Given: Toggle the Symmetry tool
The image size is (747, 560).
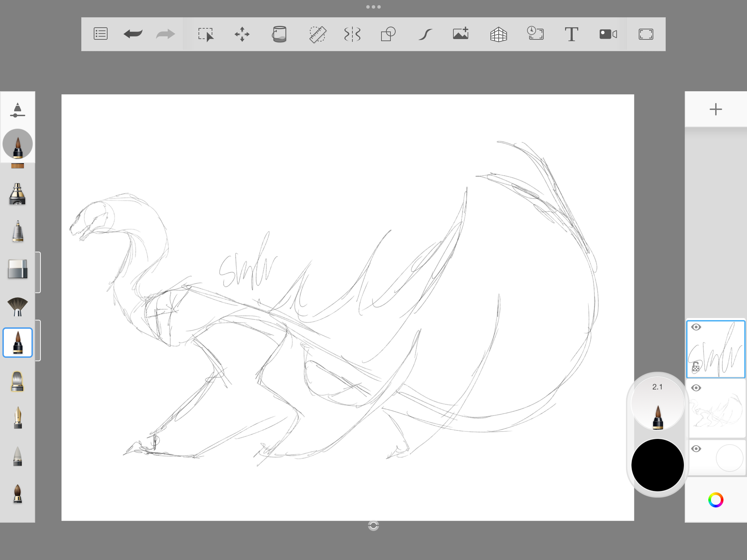Looking at the screenshot, I should coord(352,34).
